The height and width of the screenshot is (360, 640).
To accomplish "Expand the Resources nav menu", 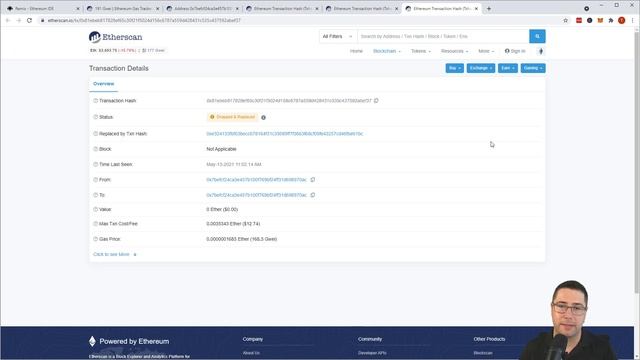I will point(454,51).
